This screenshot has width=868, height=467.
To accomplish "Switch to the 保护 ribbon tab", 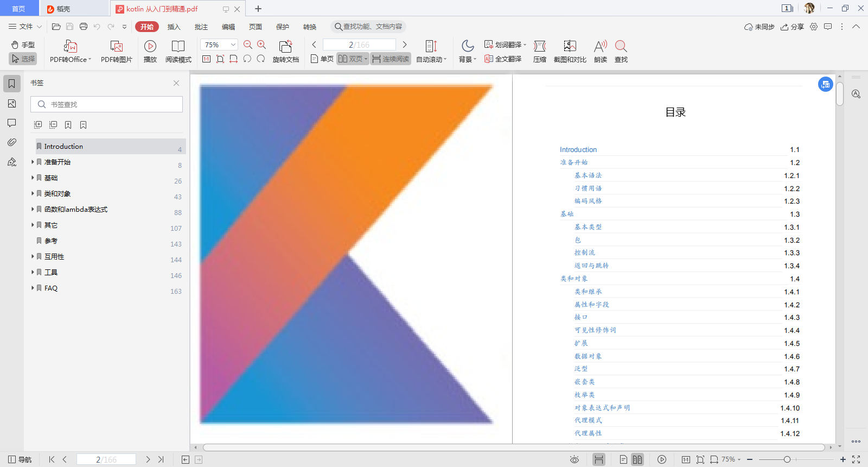I will coord(283,27).
